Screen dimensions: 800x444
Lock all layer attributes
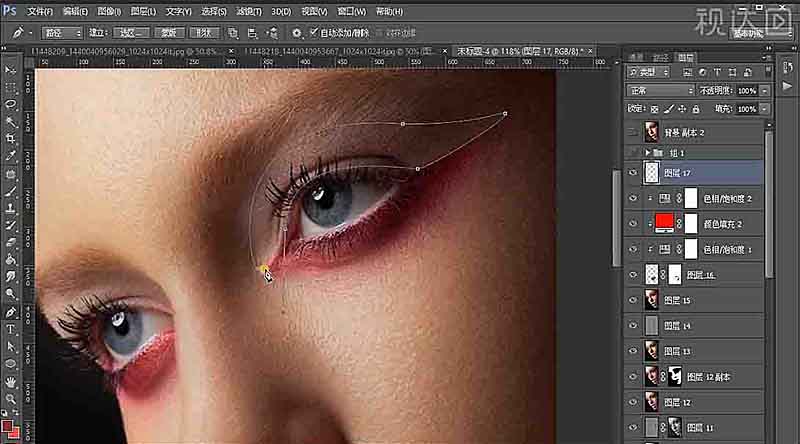(695, 109)
